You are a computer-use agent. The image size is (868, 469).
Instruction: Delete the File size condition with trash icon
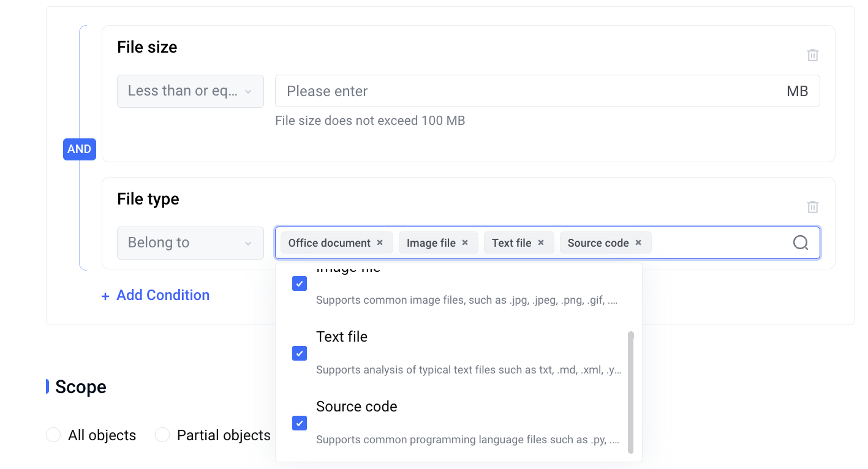pyautogui.click(x=812, y=55)
